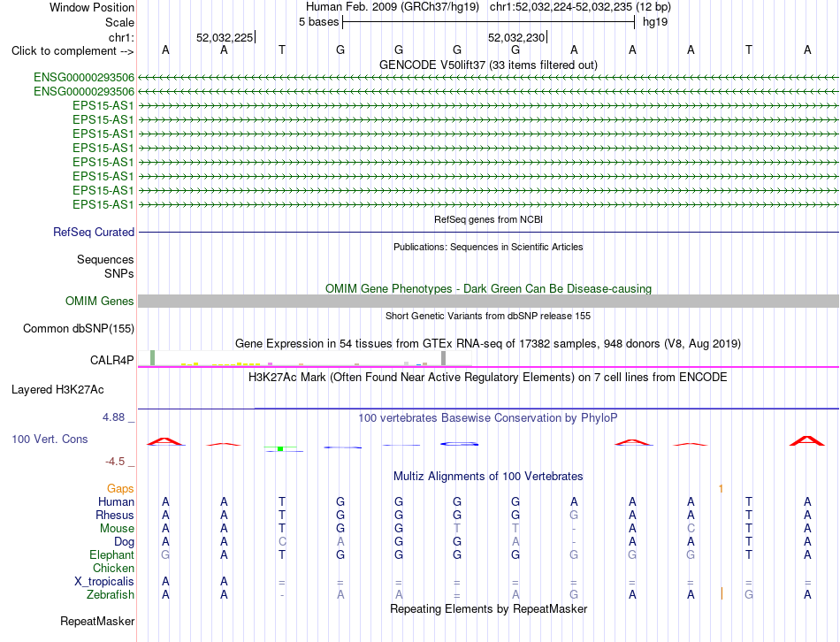This screenshot has height=642, width=840.
Task: Click the Human Feb. 2009 (GRCh37/hg19) text
Action: (392, 7)
